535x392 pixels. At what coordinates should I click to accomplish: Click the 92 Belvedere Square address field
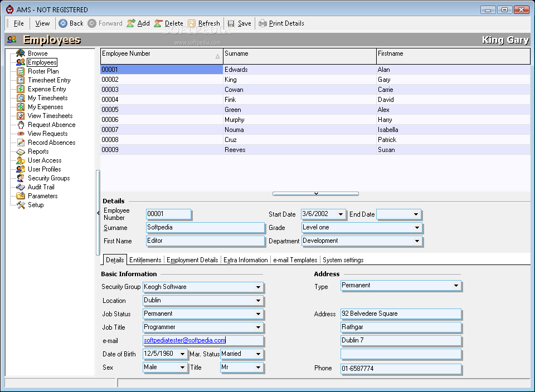401,313
